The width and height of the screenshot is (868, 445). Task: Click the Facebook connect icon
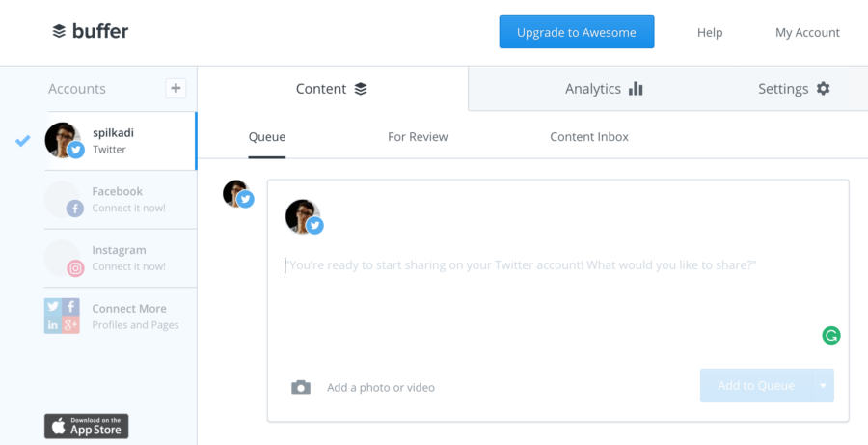click(x=74, y=209)
